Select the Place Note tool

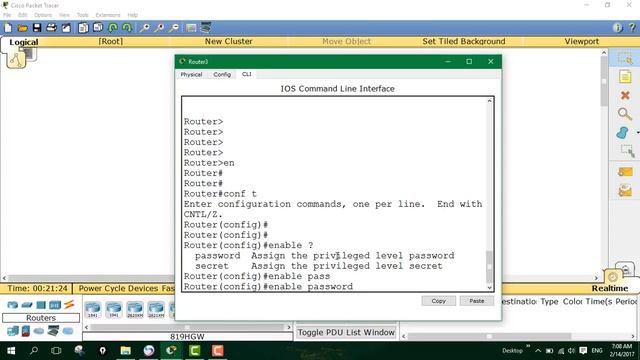(x=625, y=77)
